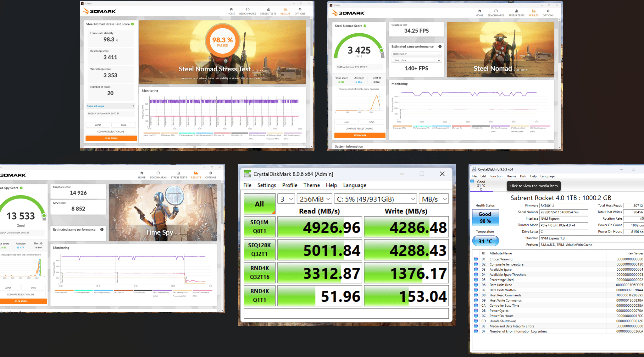Open Stress Tests in the Time Spy window
The width and height of the screenshot is (644, 357).
coord(179,175)
